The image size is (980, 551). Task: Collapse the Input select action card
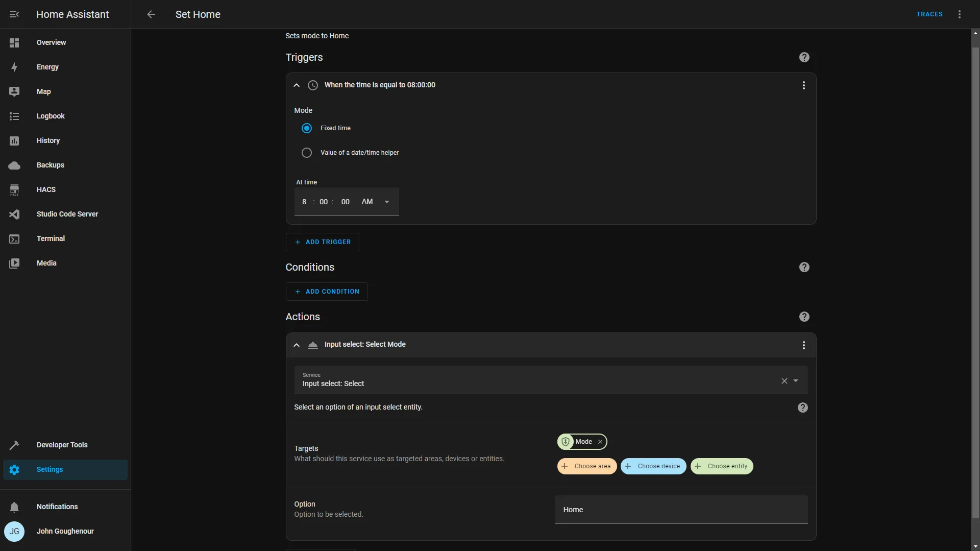[x=297, y=345]
